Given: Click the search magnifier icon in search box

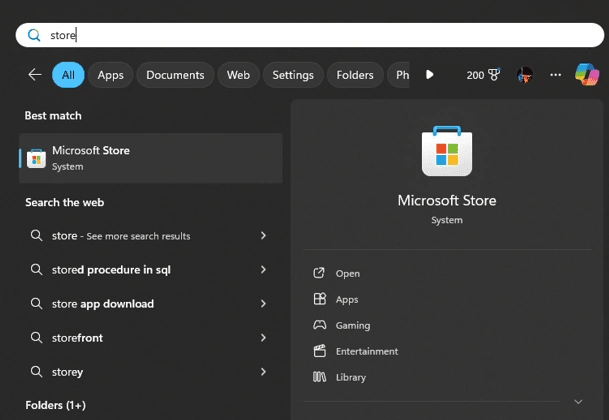Looking at the screenshot, I should pyautogui.click(x=34, y=35).
